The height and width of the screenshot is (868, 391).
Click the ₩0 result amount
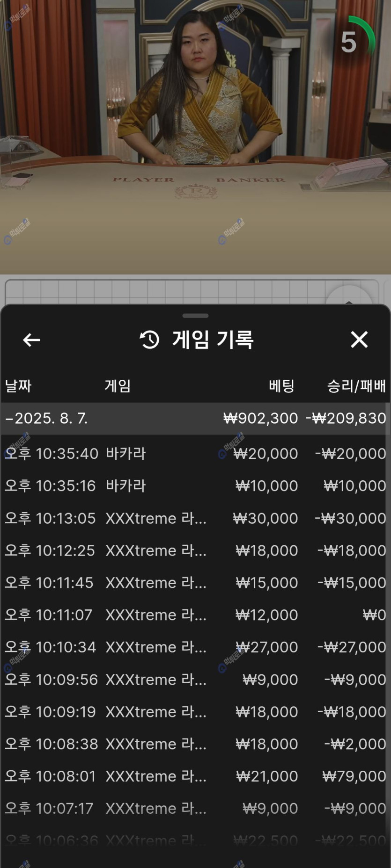pos(375,615)
